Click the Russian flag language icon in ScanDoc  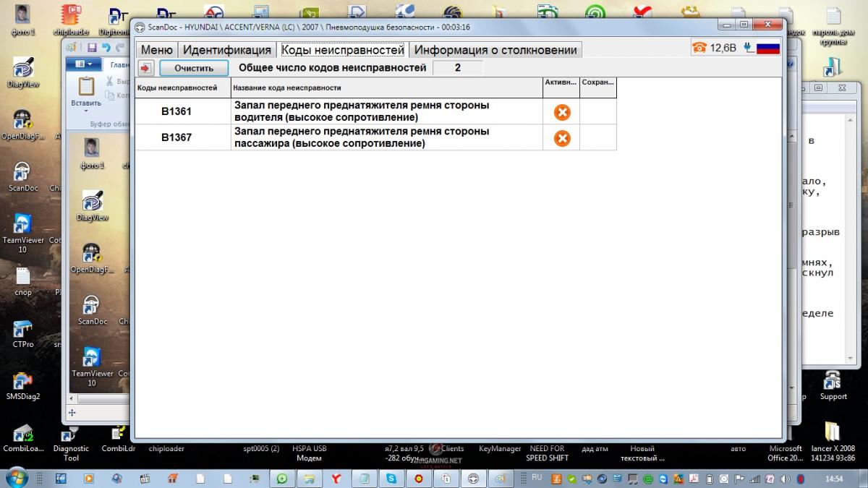pos(767,48)
